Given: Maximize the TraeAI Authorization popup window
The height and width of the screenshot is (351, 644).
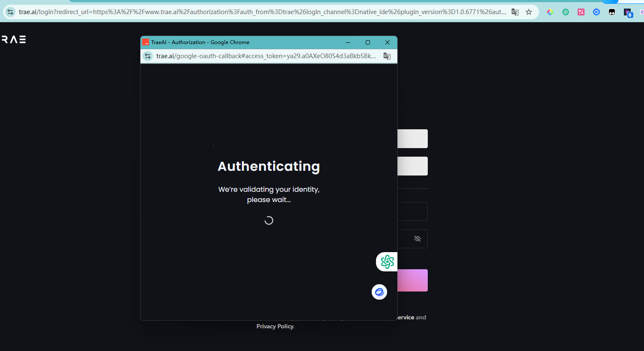Looking at the screenshot, I should tap(368, 42).
